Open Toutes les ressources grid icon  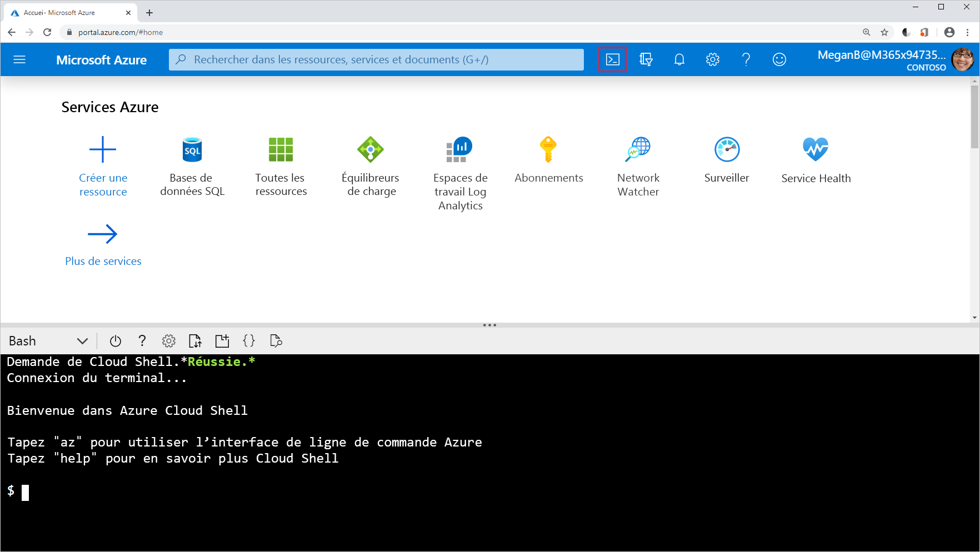coord(281,149)
